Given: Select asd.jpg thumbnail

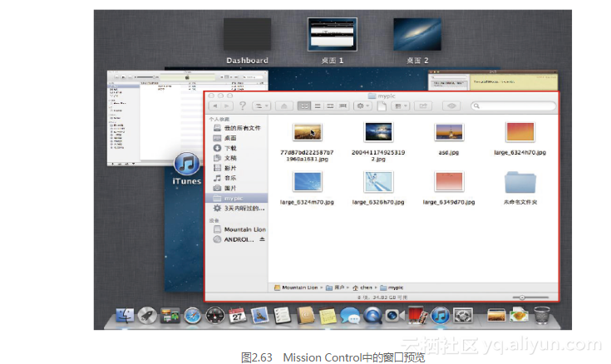Looking at the screenshot, I should coord(449,132).
